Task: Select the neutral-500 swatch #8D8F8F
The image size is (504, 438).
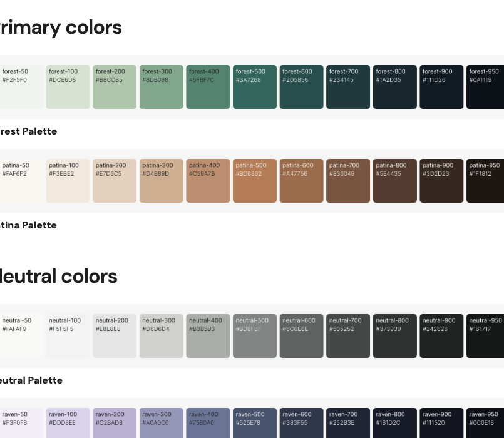Action: pos(254,336)
